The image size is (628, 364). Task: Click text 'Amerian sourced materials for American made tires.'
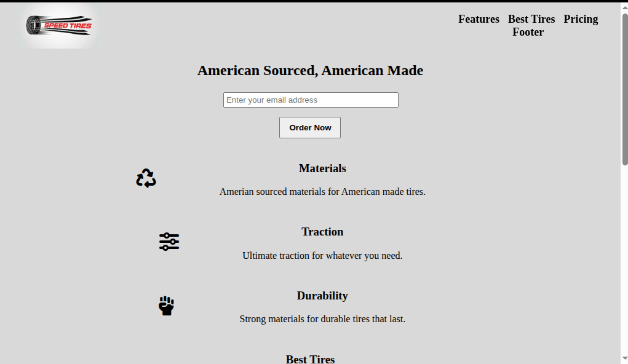(322, 192)
